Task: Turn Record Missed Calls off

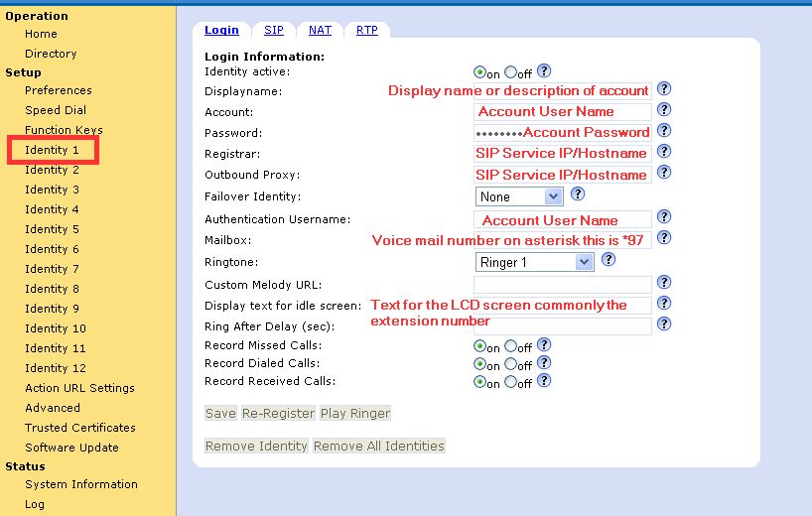Action: 510,345
